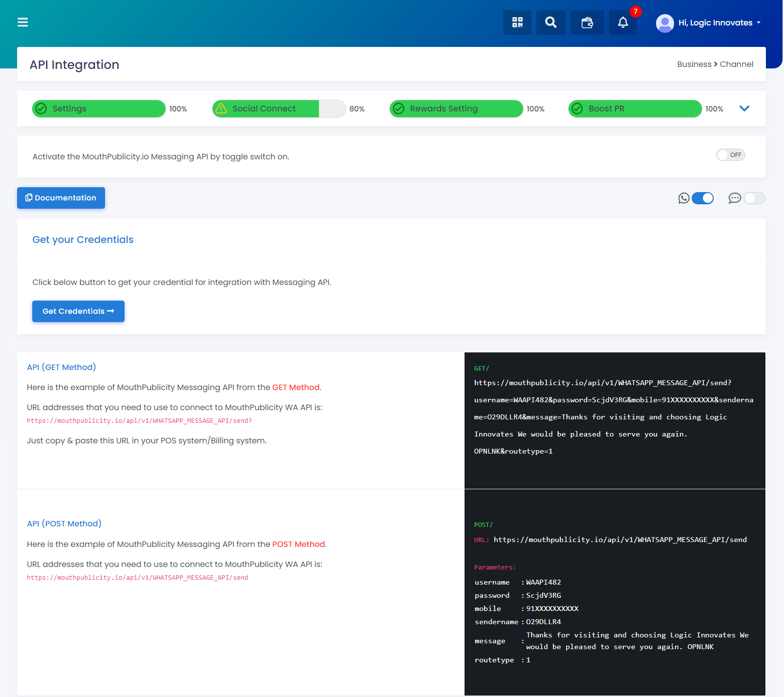The image size is (784, 697).
Task: Click the 80% Social Connect percentage
Action: coord(357,109)
